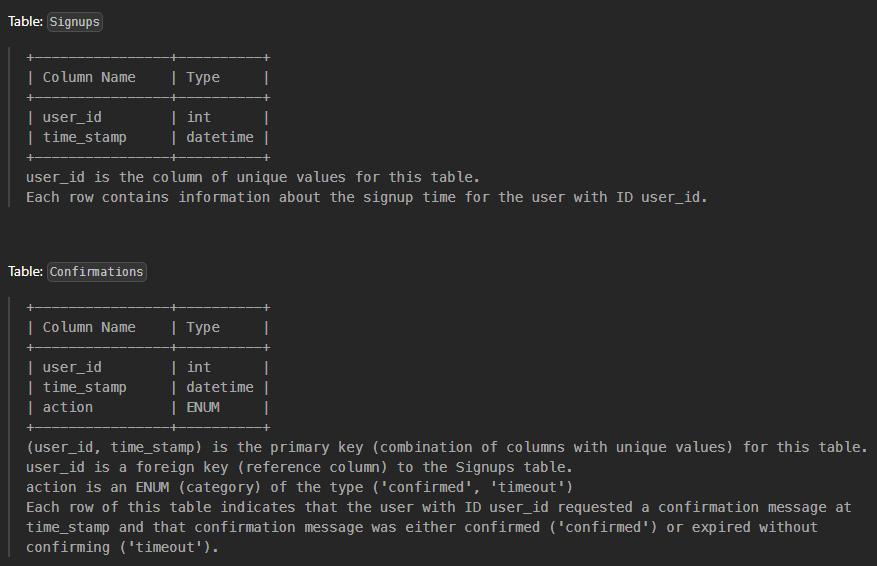Click 'Type' header in Confirmations schema
The image size is (877, 566).
click(x=203, y=327)
